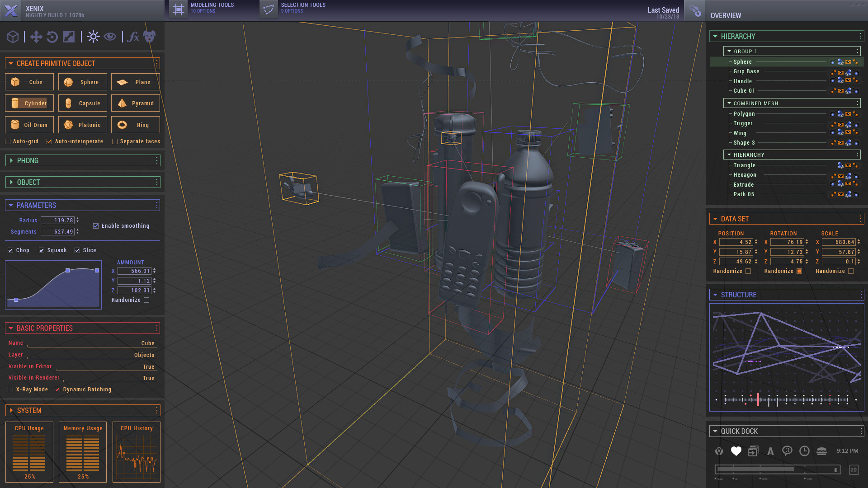The image size is (868, 488).
Task: Open the Selection Tools lasso icon
Action: [269, 9]
